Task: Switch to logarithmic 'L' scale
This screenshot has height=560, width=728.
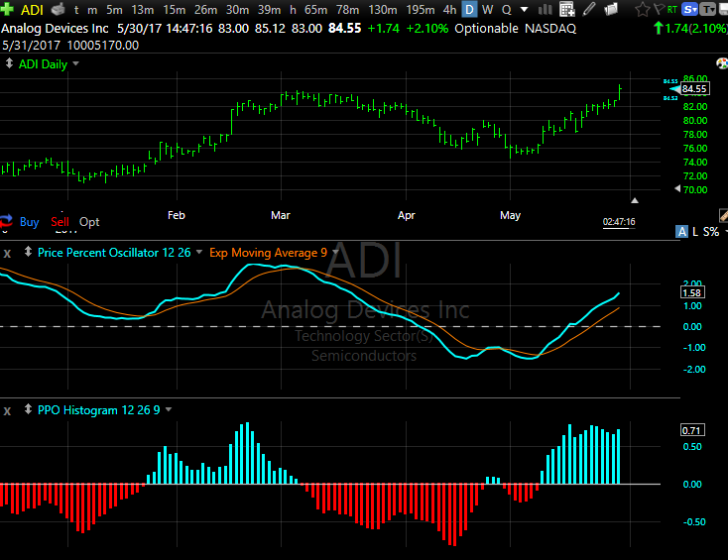Action: [695, 232]
